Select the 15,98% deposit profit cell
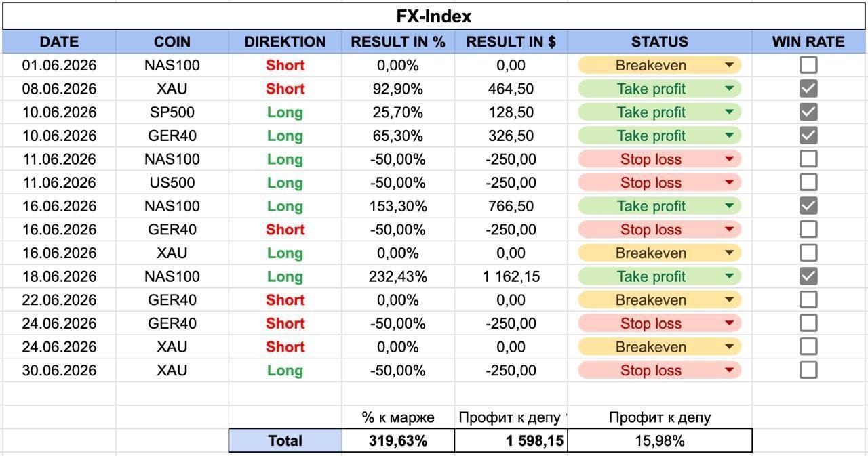The height and width of the screenshot is (456, 868). [x=660, y=440]
